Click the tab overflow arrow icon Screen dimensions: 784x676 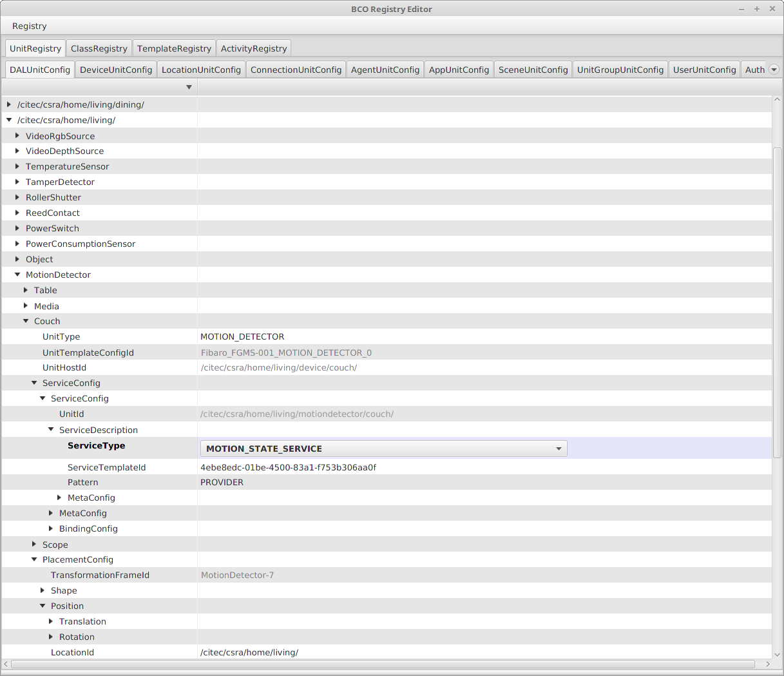pos(773,69)
